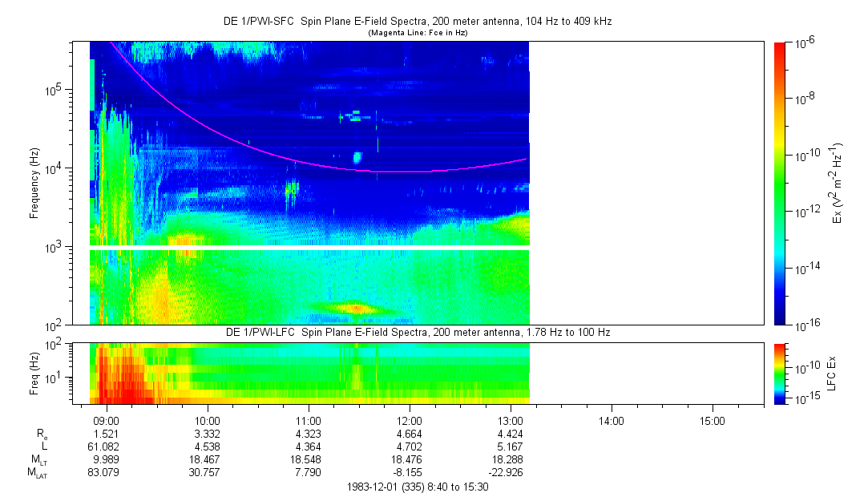Image resolution: width=868 pixels, height=497 pixels.
Task: Click the MLAT value 30.757
Action: click(x=204, y=472)
